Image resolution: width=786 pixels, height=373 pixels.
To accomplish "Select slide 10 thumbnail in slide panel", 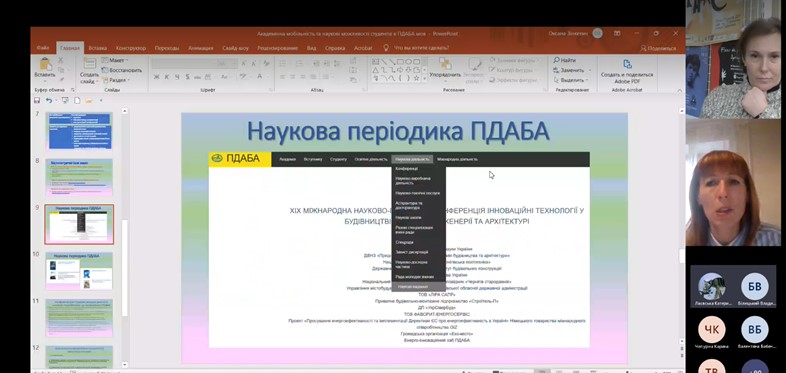I will tap(79, 271).
